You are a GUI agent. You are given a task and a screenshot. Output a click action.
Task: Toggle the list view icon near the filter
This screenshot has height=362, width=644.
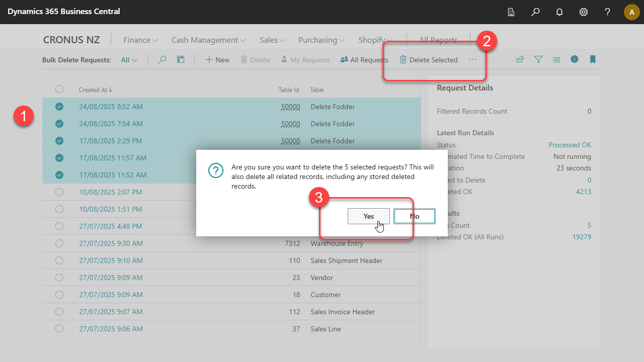pyautogui.click(x=556, y=59)
